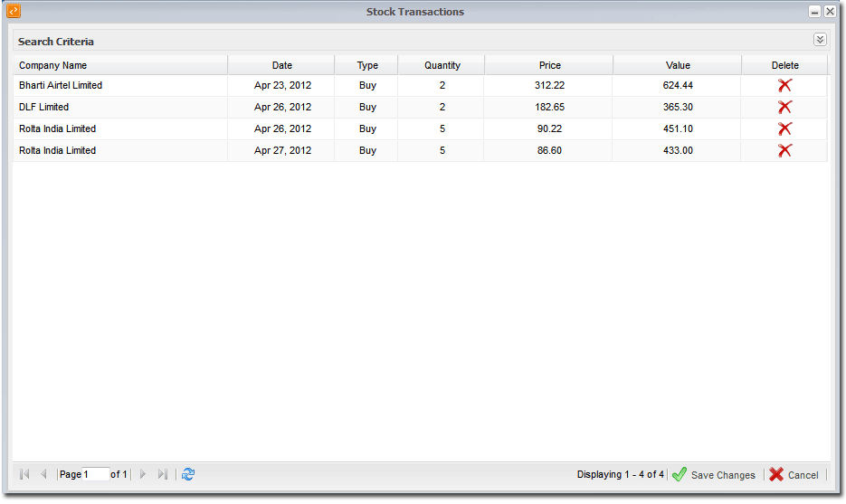Close the Stock Transactions window
The height and width of the screenshot is (504, 846).
[830, 12]
